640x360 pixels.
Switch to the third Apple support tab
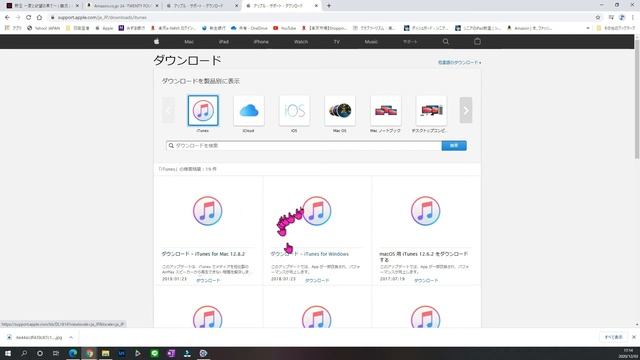(x=202, y=6)
